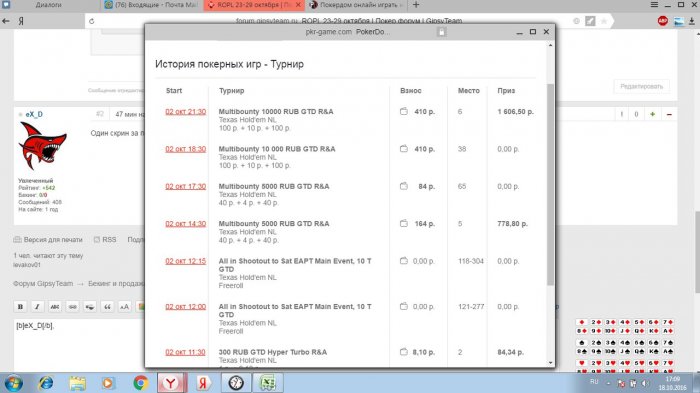The height and width of the screenshot is (393, 700).
Task: Click the prize value 1 606,50 р.
Action: (x=516, y=112)
